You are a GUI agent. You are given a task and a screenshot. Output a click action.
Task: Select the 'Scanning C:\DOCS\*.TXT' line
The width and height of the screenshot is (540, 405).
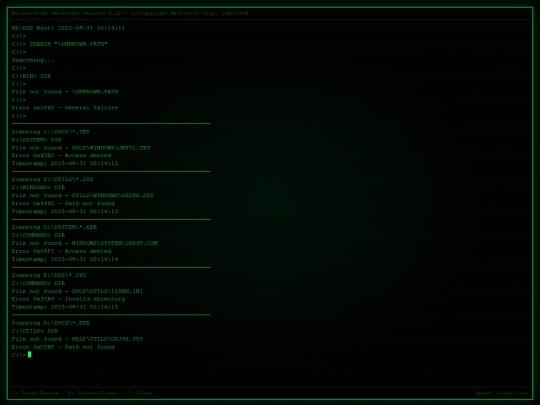(x=51, y=132)
